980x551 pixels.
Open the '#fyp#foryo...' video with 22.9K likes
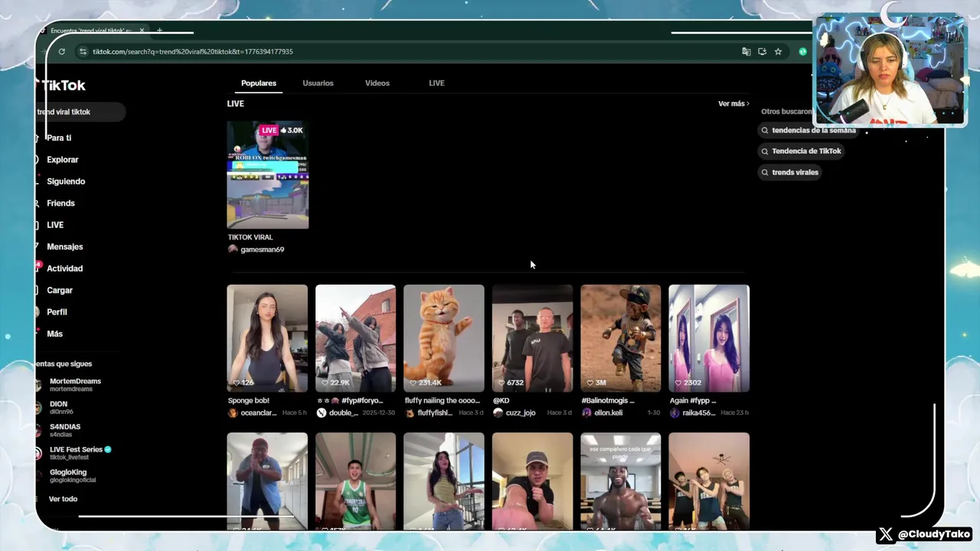355,338
